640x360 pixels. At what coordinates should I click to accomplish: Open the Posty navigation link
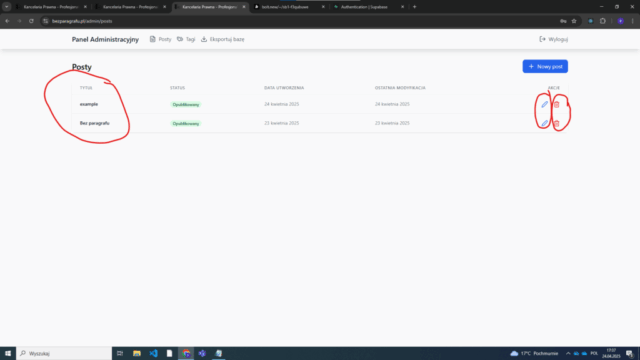[x=160, y=39]
